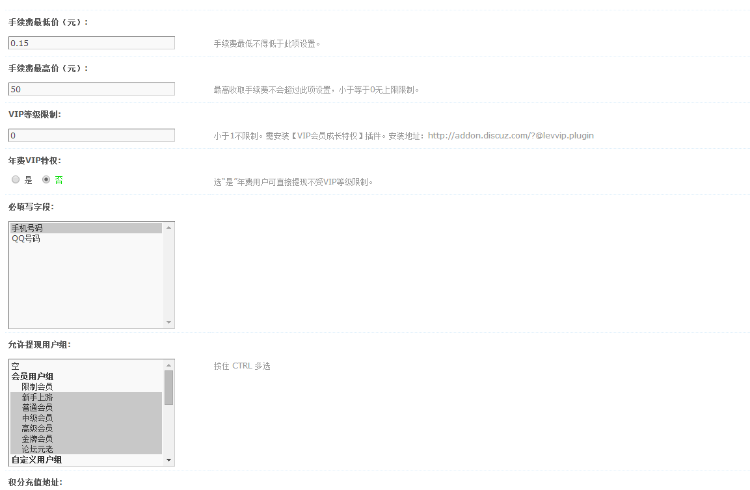This screenshot has height=490, width=750.
Task: Click the 会员用户组 group header
Action: pos(86,377)
